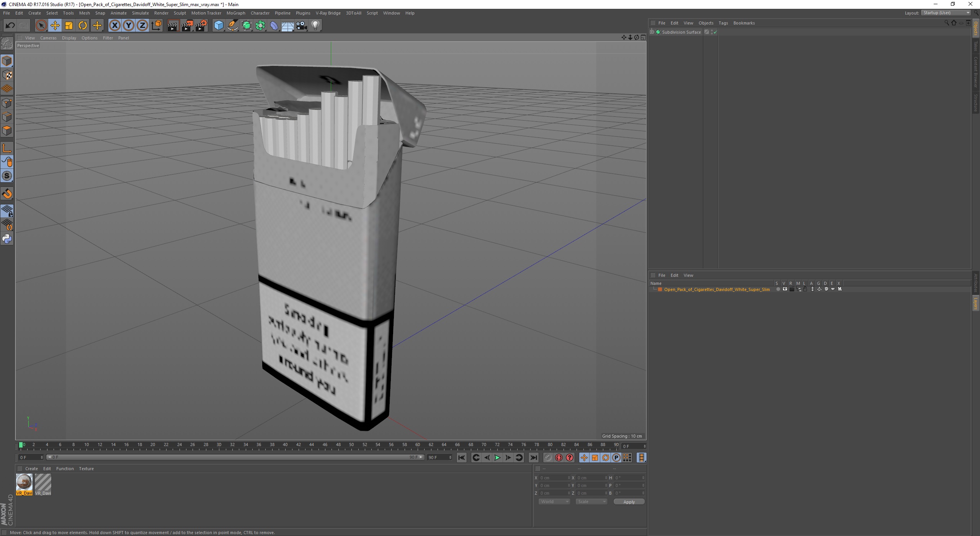Toggle layer viewport visibility for Davidoff layer
Viewport: 980px width, 536px height.
coord(785,289)
